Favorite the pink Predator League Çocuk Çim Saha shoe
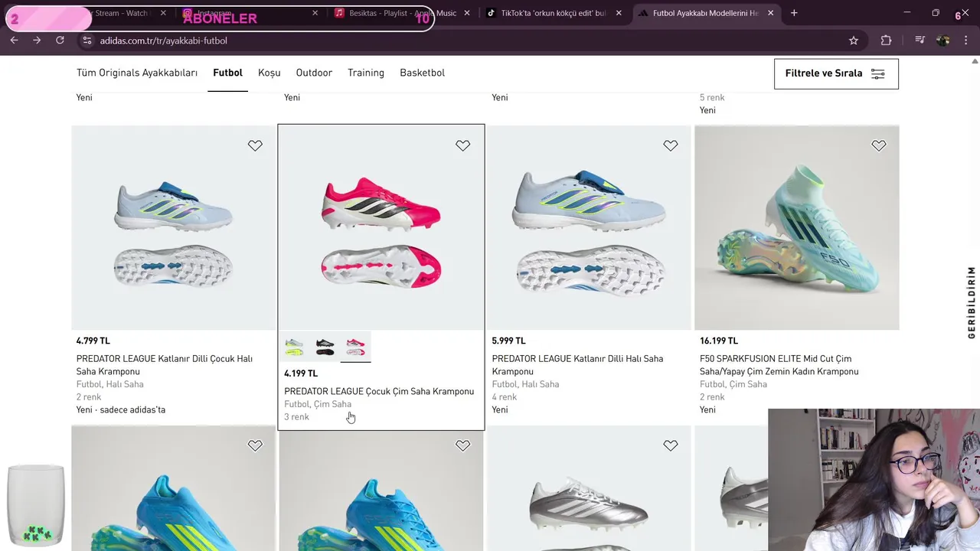This screenshot has width=980, height=551. click(462, 145)
